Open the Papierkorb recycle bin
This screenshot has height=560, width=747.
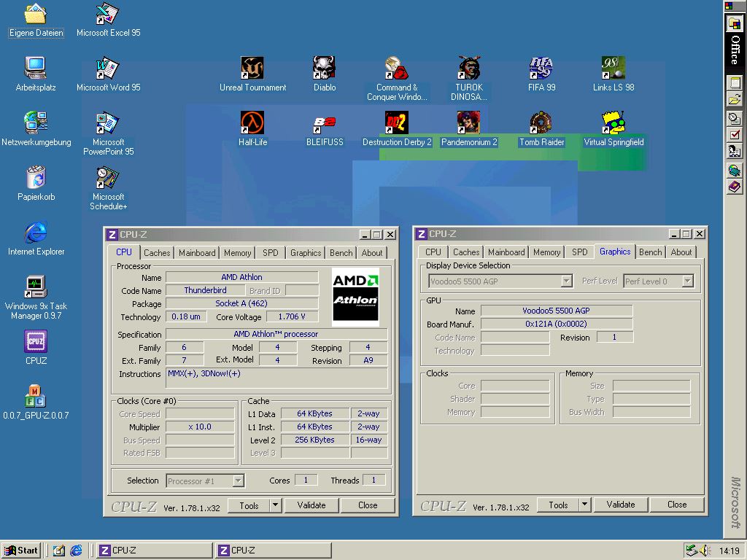tap(36, 178)
